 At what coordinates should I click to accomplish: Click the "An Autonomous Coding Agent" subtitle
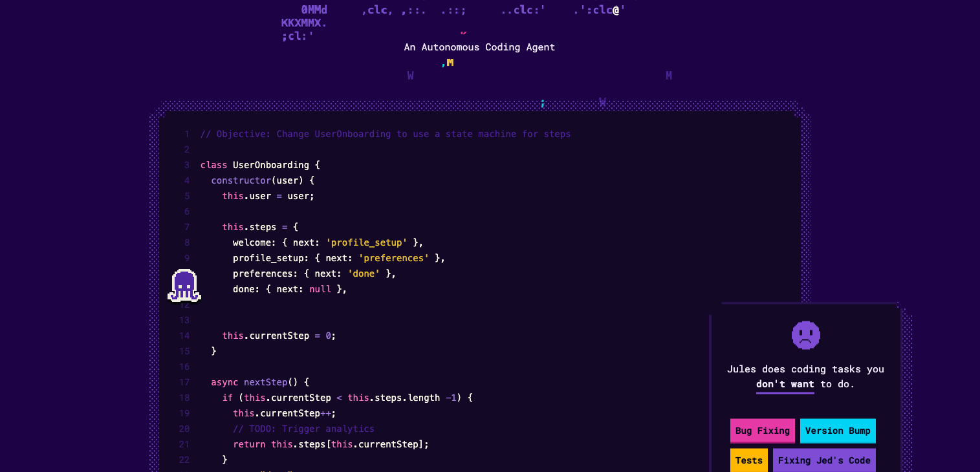pos(479,47)
